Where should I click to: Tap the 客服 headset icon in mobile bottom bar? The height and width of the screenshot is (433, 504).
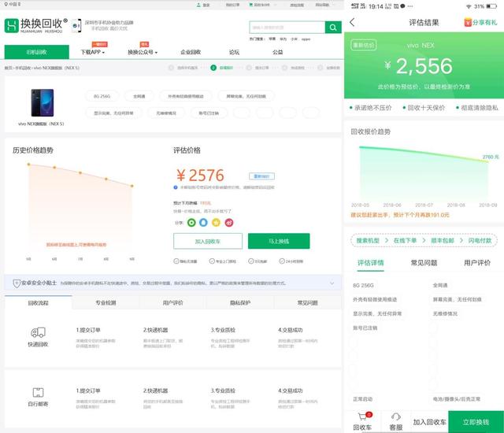tap(396, 416)
